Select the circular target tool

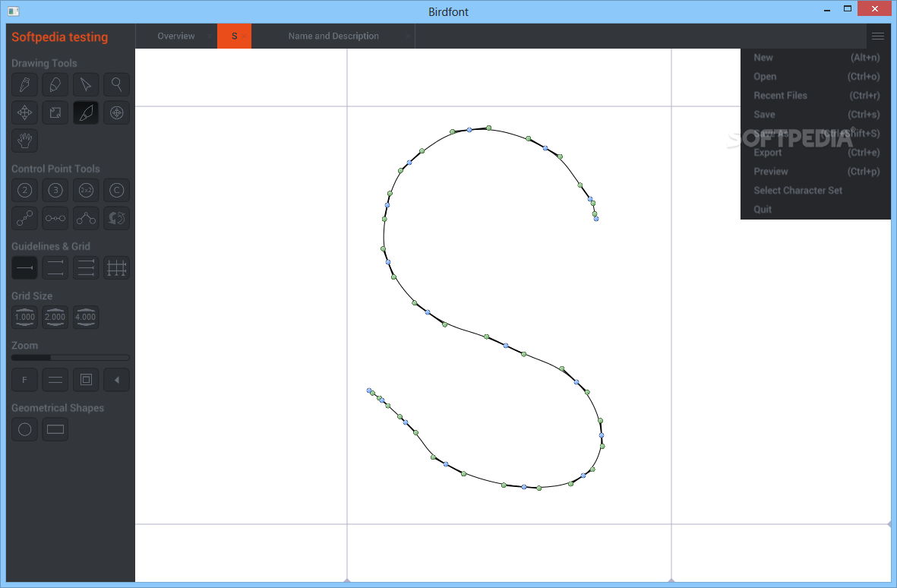click(117, 112)
